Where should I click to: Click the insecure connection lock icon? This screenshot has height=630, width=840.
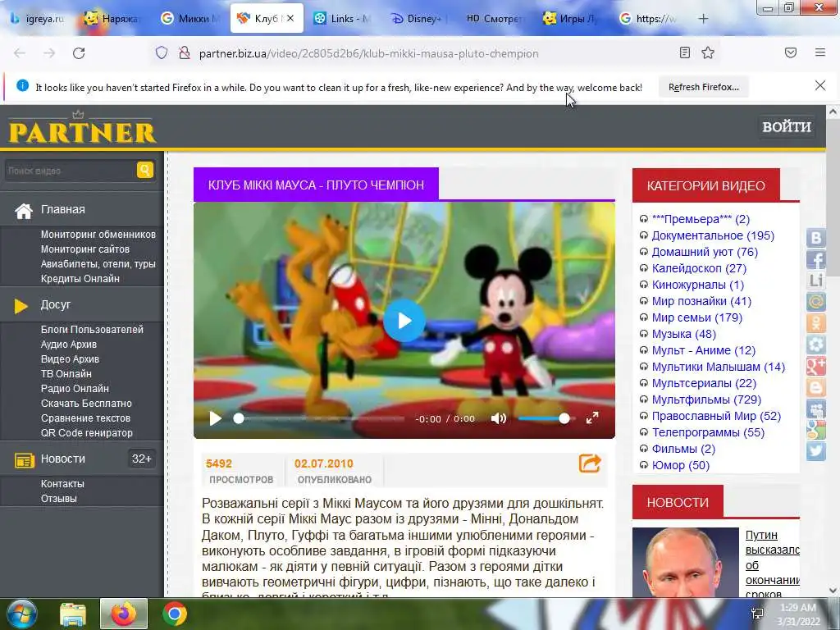tap(185, 52)
